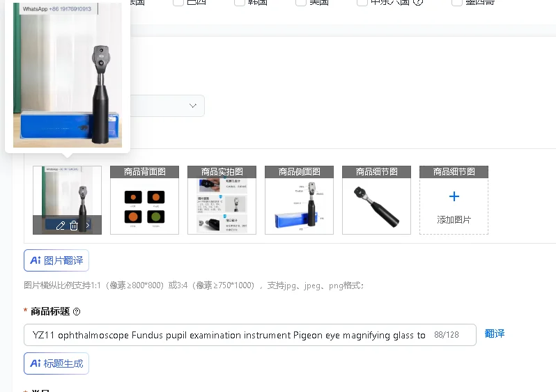Click the WhatsApp +86 watermark text in preview
This screenshot has width=556, height=392.
[57, 9]
